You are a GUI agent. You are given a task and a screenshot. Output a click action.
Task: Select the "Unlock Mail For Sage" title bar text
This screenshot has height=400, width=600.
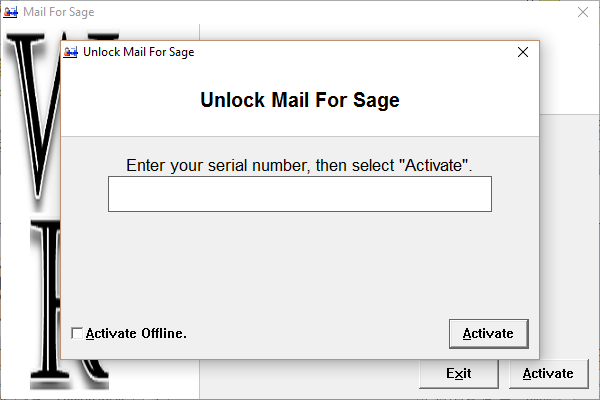[x=139, y=52]
